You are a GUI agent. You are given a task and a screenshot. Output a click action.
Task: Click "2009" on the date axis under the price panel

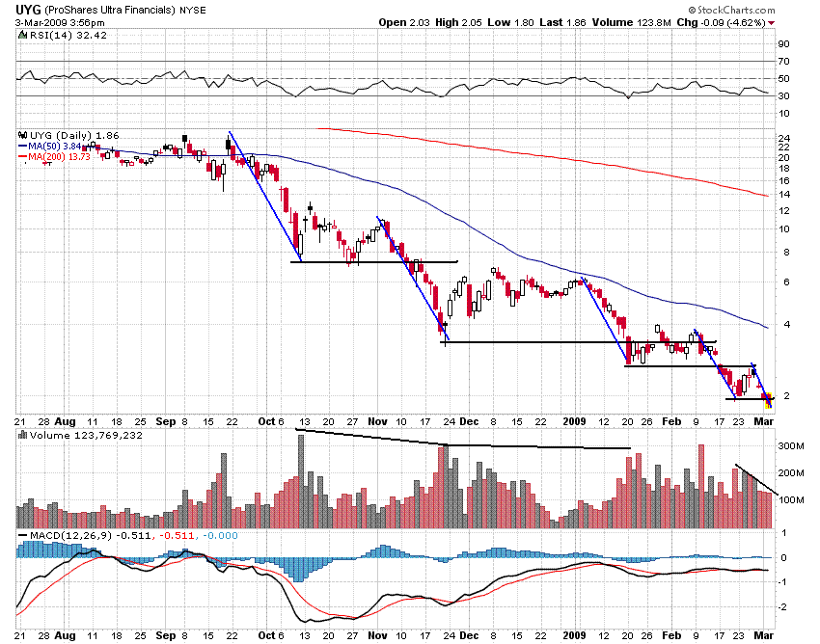(574, 422)
